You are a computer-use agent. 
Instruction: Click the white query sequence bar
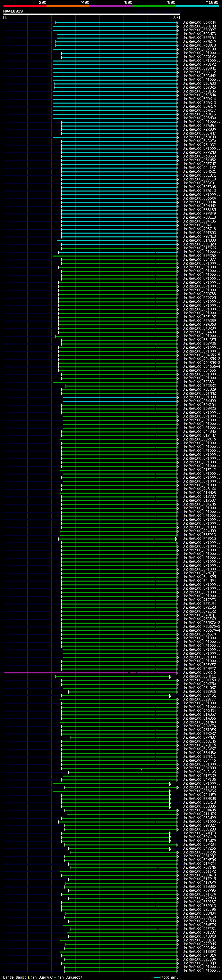pos(92,14)
